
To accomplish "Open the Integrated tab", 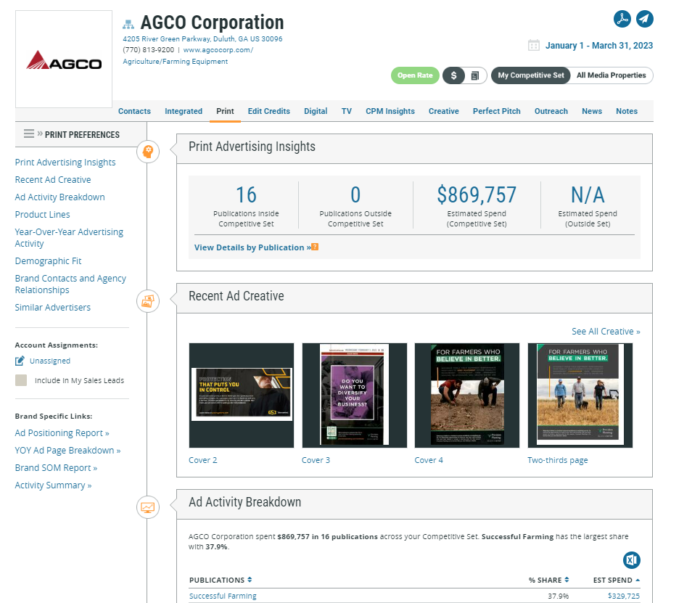I will [184, 111].
